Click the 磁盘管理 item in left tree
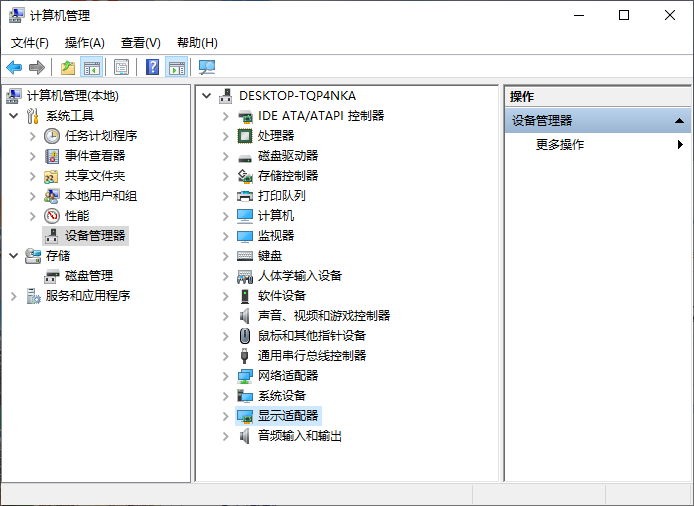694x506 pixels. click(x=88, y=276)
